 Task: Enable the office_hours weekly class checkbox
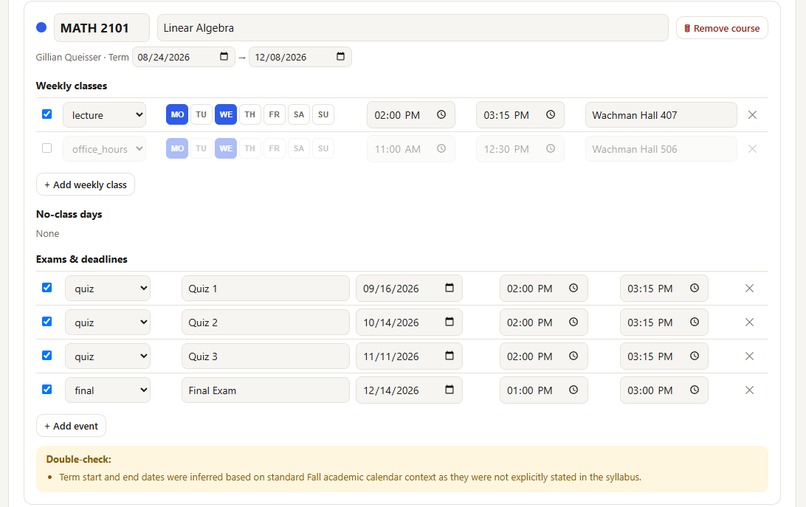pos(47,148)
